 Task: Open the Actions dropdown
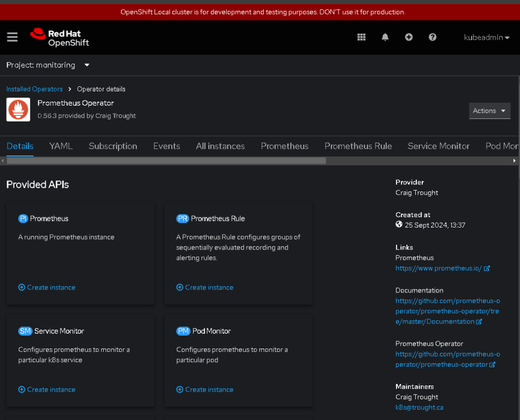[x=490, y=111]
